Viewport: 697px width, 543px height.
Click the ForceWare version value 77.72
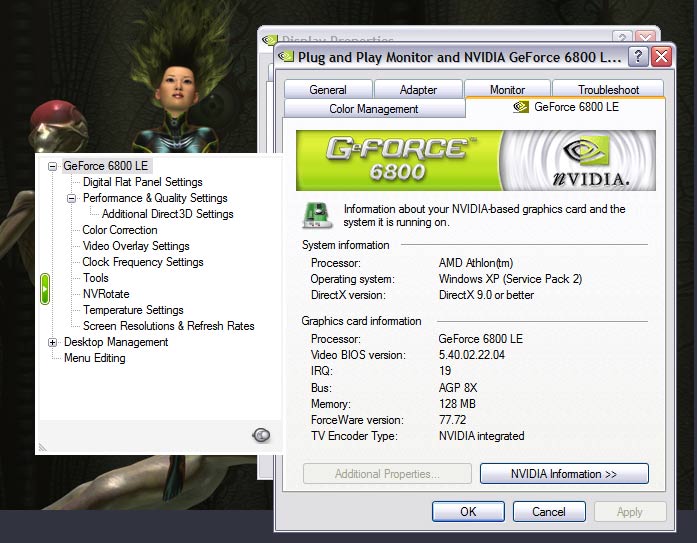[453, 419]
